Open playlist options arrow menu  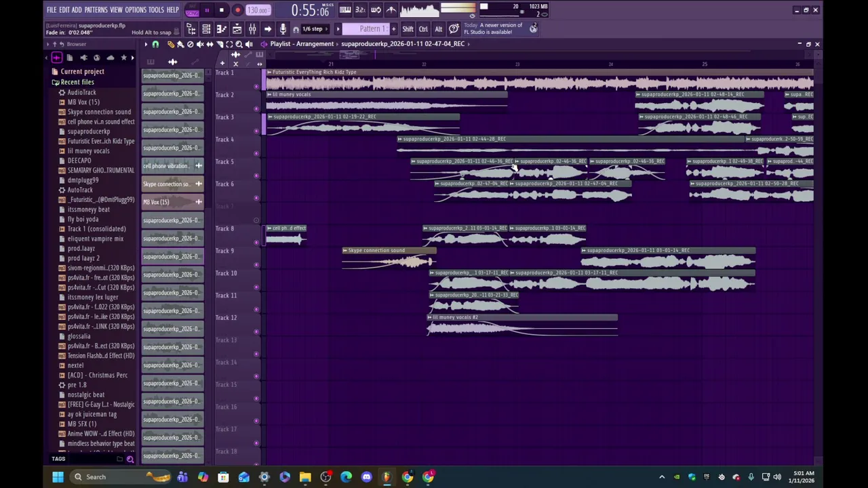[145, 44]
